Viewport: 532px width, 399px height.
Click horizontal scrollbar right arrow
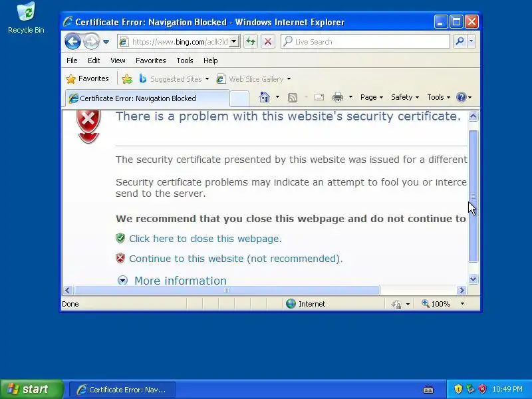[x=461, y=290]
